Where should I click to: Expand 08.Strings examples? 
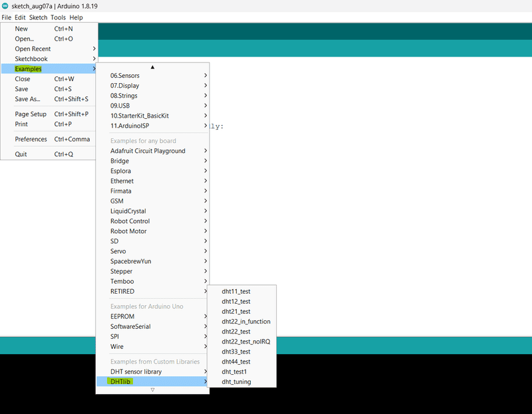pos(152,96)
